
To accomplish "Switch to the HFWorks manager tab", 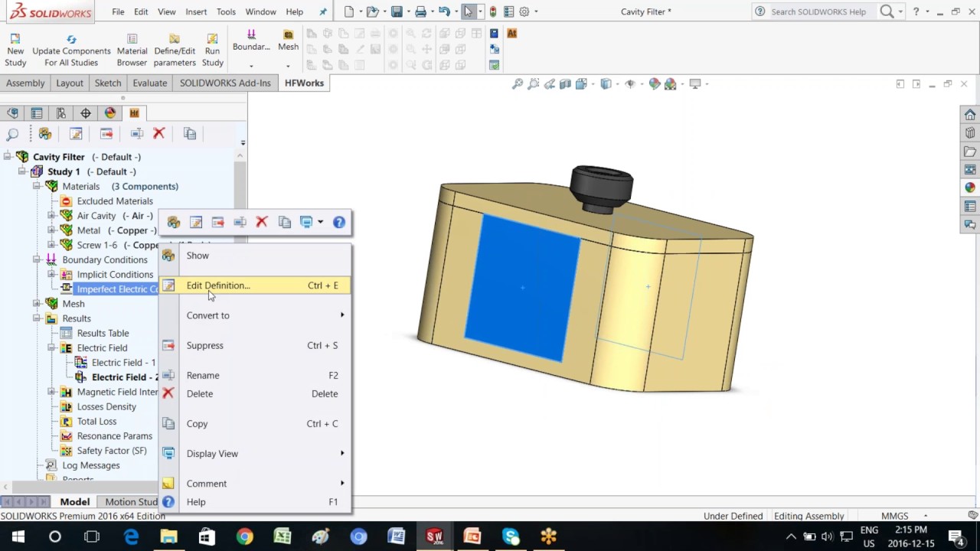I will click(134, 112).
